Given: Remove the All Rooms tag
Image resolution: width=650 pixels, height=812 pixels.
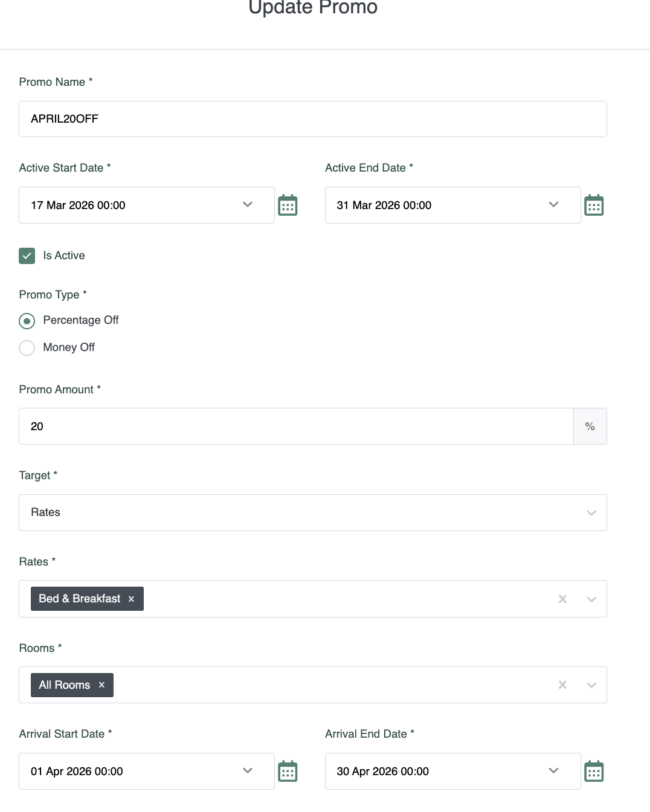Looking at the screenshot, I should (x=101, y=685).
